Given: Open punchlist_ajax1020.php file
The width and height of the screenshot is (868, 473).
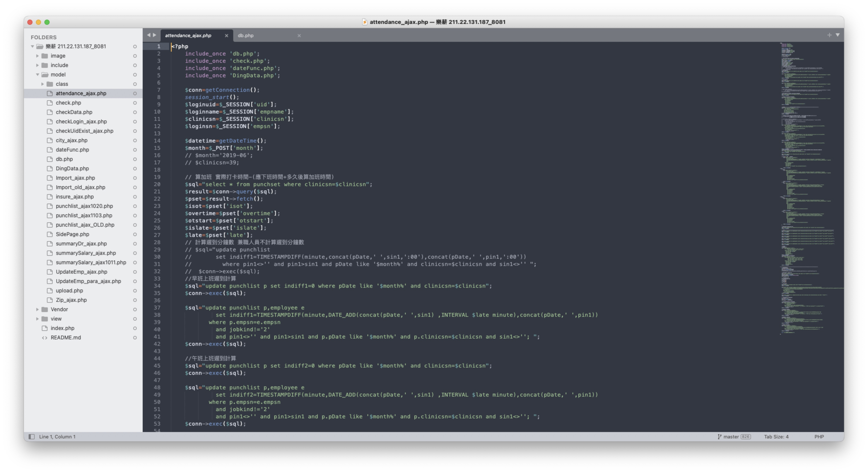Looking at the screenshot, I should [x=84, y=206].
